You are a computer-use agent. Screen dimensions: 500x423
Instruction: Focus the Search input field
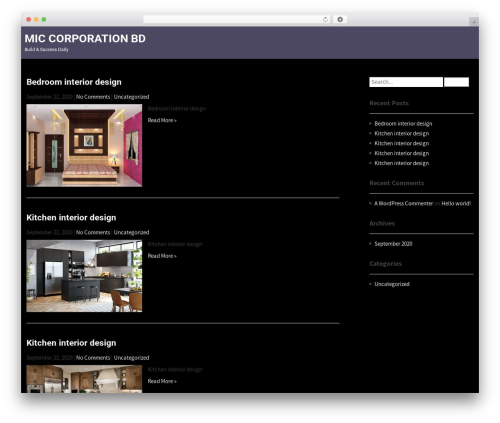(406, 82)
